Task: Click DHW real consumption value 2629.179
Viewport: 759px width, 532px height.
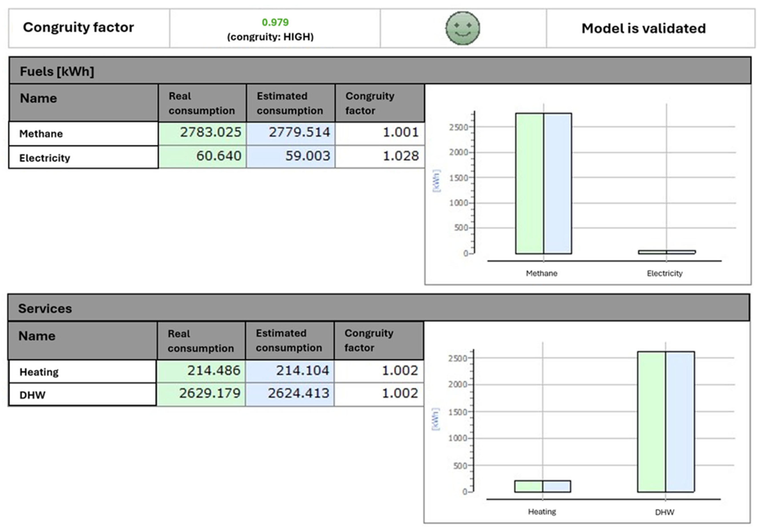Action: pos(209,393)
